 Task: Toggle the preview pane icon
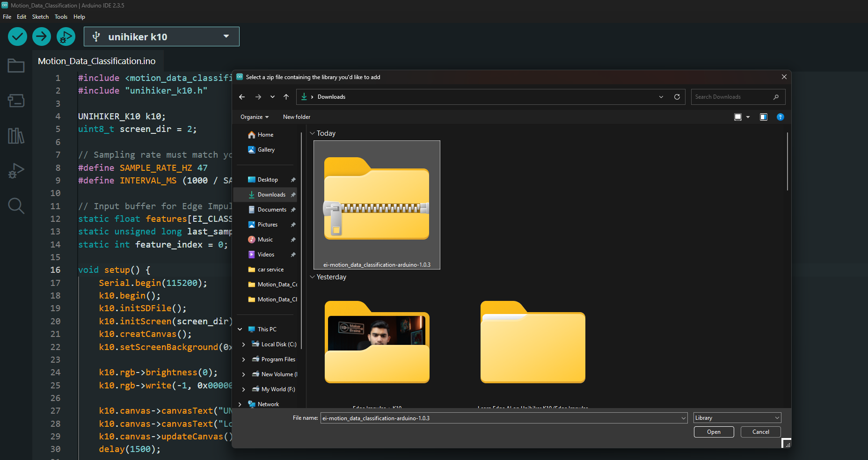click(x=764, y=117)
